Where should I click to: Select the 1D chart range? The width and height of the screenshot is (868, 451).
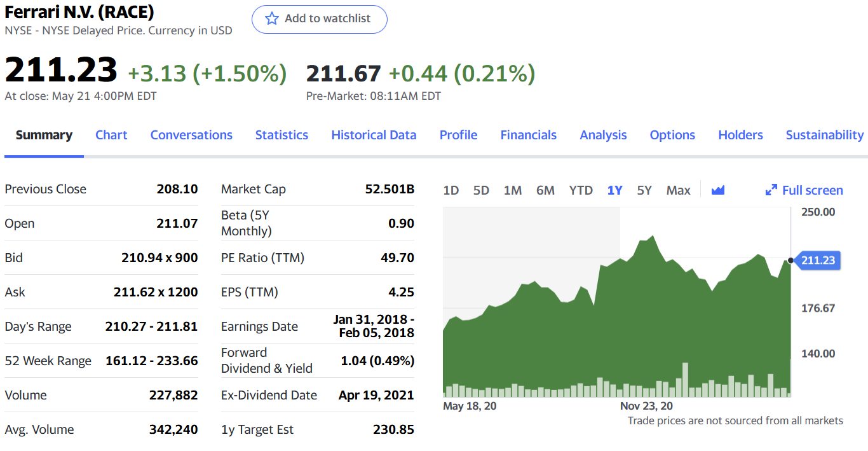click(451, 190)
